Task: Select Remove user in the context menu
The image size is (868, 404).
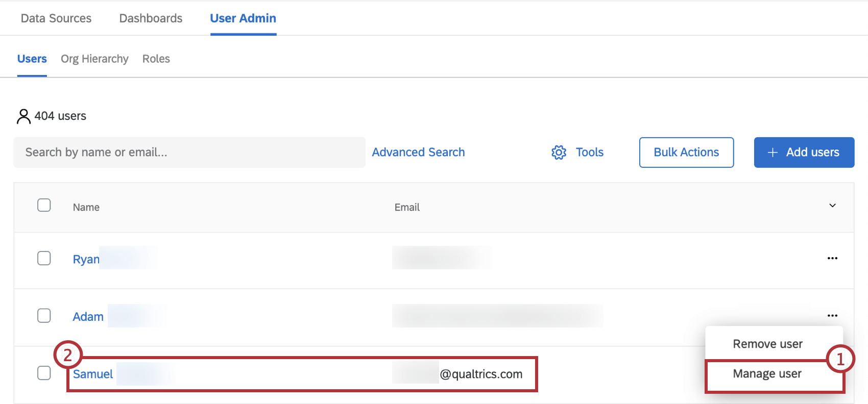Action: tap(767, 344)
